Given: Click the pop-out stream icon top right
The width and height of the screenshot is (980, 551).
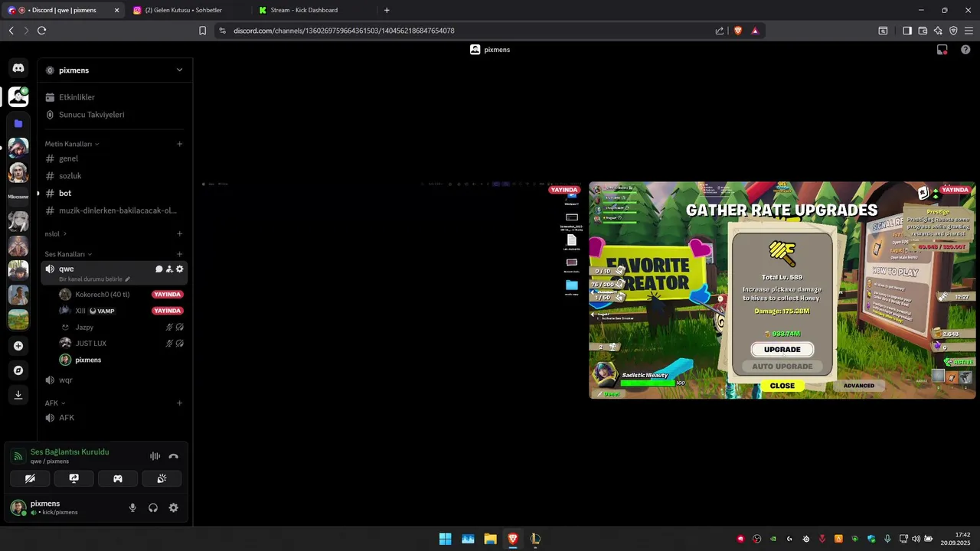Looking at the screenshot, I should (942, 50).
